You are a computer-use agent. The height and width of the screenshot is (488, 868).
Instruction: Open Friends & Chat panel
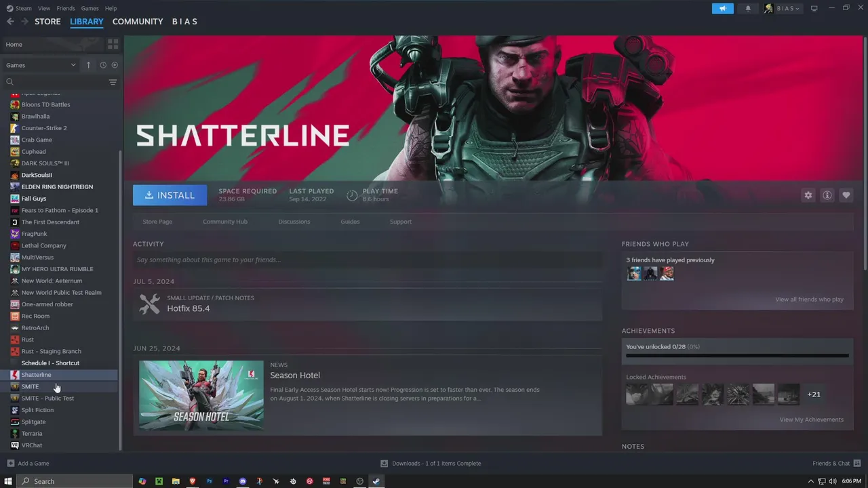[x=835, y=464]
